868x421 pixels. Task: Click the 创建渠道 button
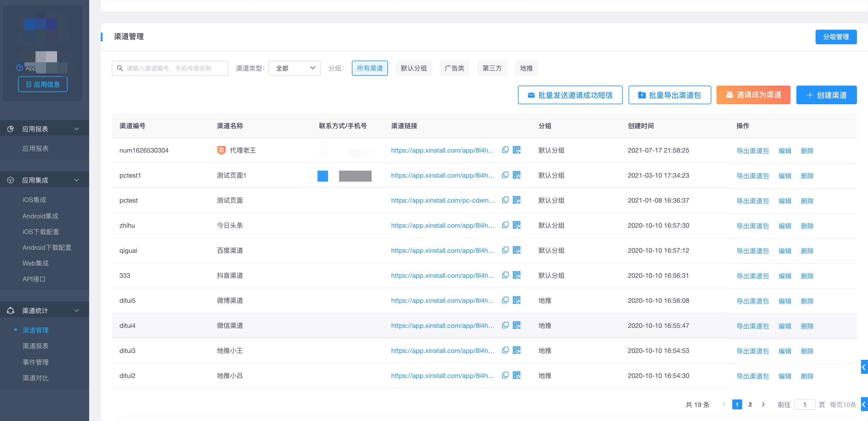click(826, 95)
